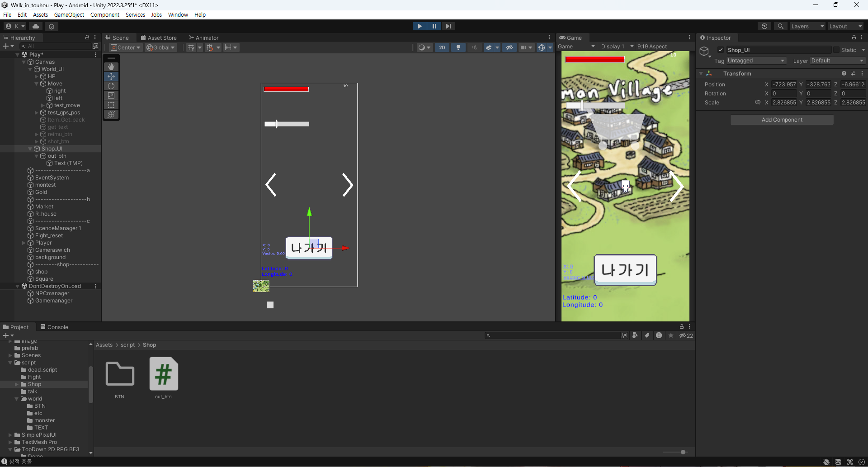Screen dimensions: 868x467
Task: Open version control settings gear icon
Action: tap(52, 26)
